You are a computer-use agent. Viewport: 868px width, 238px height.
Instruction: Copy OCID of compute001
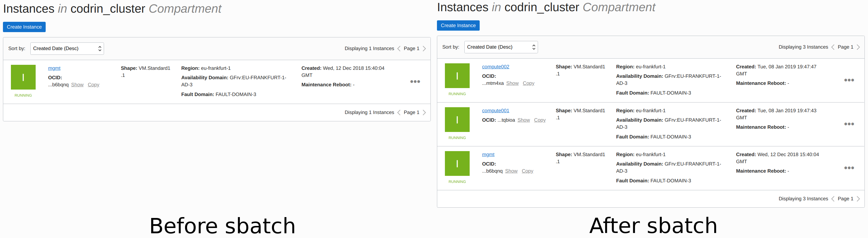(x=540, y=120)
